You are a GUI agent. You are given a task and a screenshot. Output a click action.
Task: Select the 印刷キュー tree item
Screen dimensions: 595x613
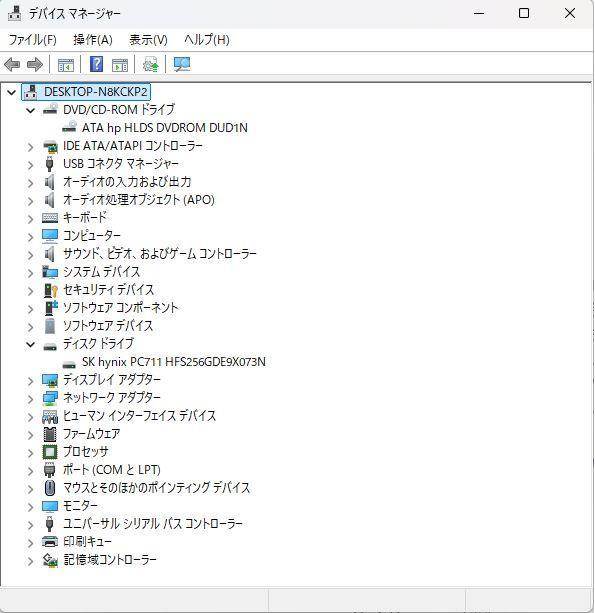tap(88, 542)
